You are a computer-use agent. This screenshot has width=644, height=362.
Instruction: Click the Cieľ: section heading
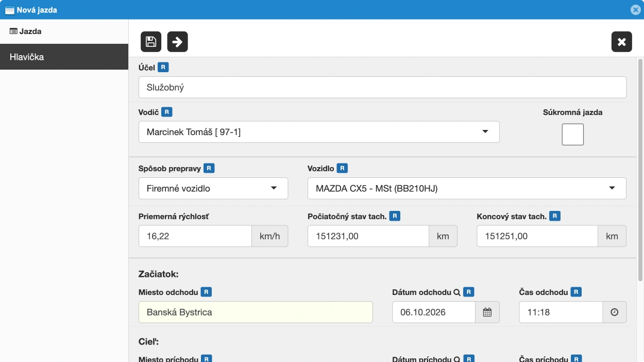(149, 341)
